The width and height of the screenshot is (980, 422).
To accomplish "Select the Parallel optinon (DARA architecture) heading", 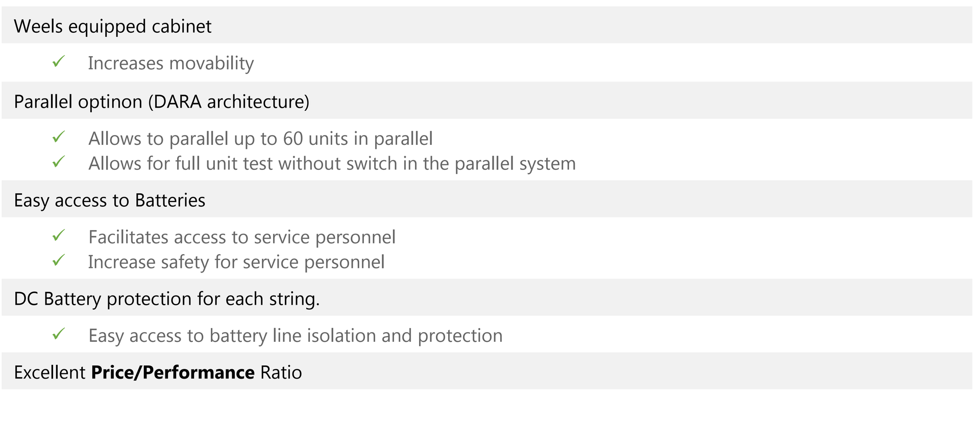I will [161, 102].
